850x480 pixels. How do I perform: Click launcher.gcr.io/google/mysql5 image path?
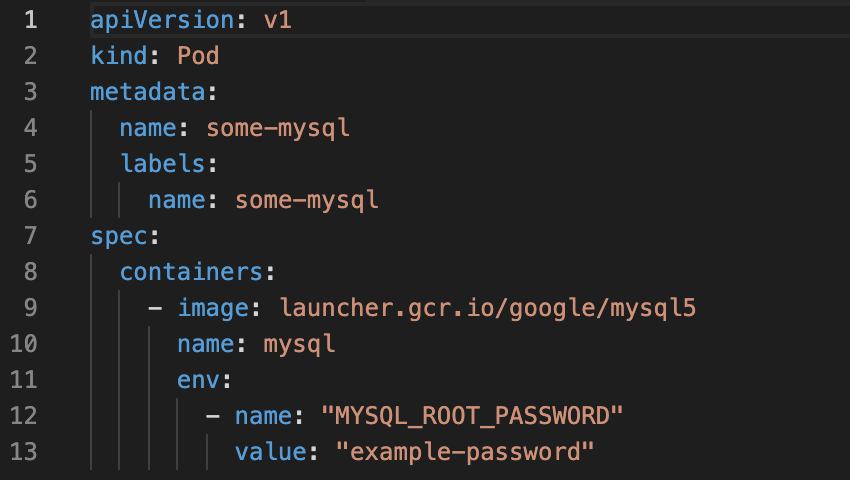tap(487, 308)
